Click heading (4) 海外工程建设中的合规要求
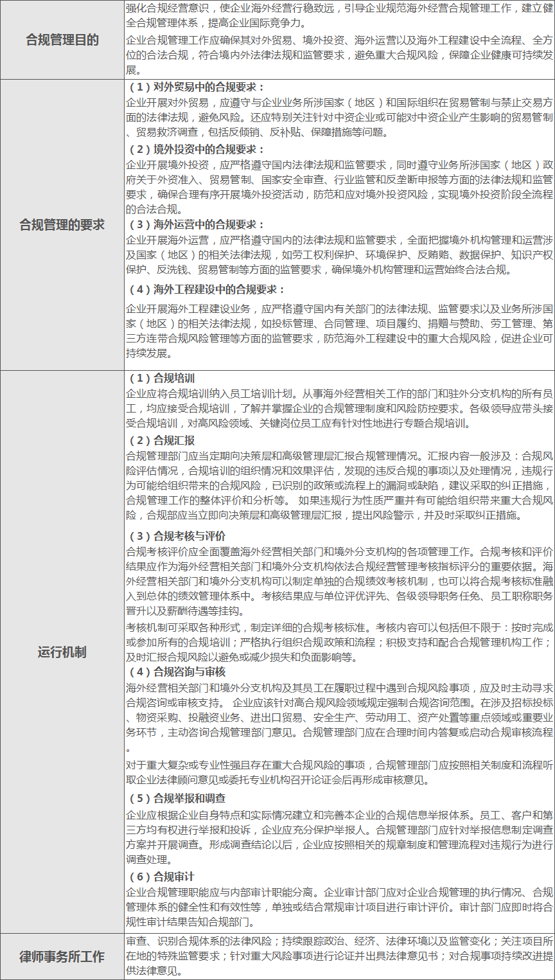The image size is (555, 980). coord(207,290)
